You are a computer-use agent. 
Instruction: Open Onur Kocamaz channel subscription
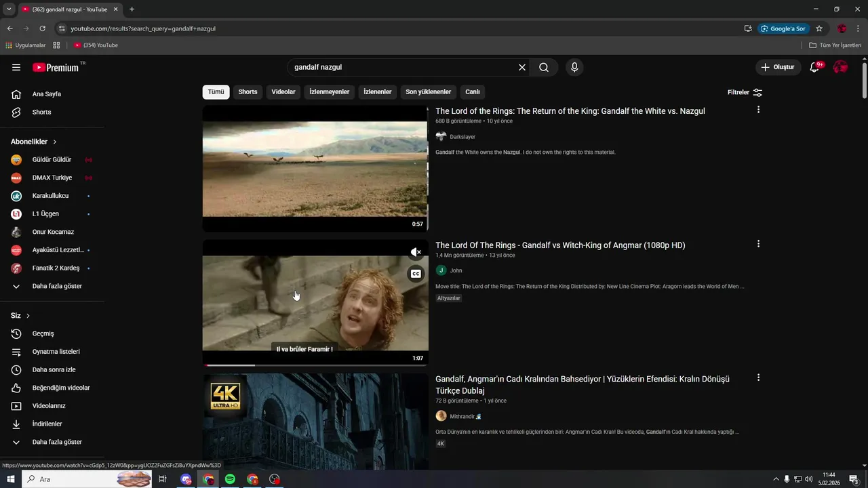tap(52, 232)
